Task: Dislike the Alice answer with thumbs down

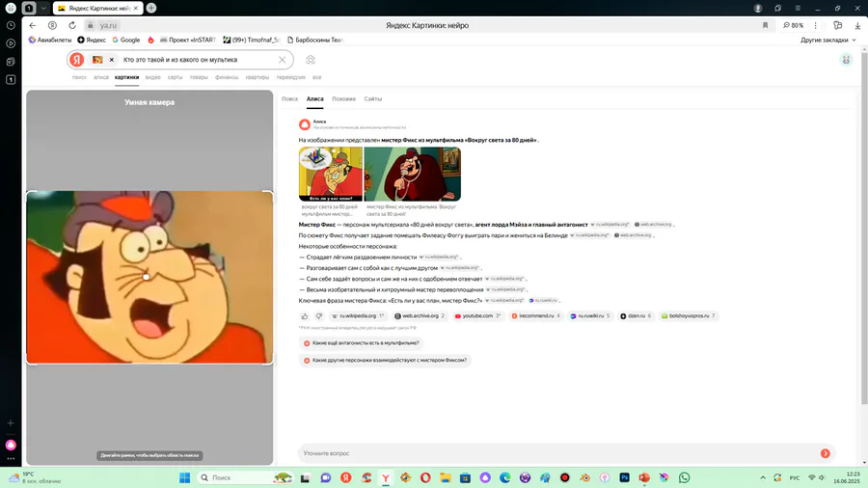Action: (319, 316)
